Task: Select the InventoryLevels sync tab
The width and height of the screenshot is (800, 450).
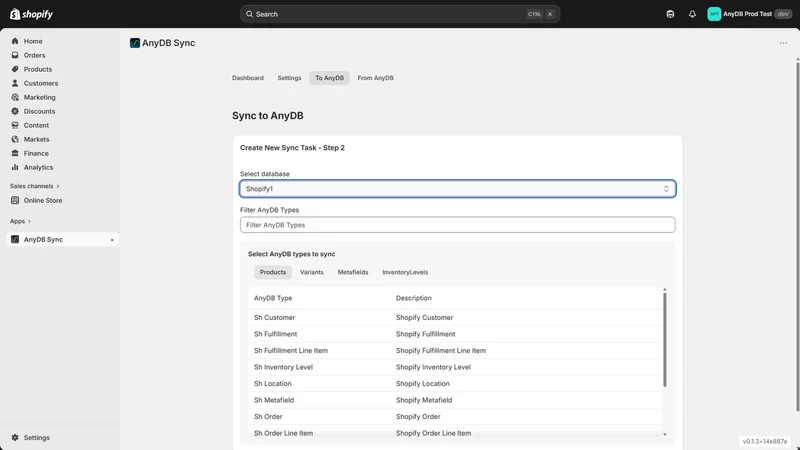Action: pos(405,272)
